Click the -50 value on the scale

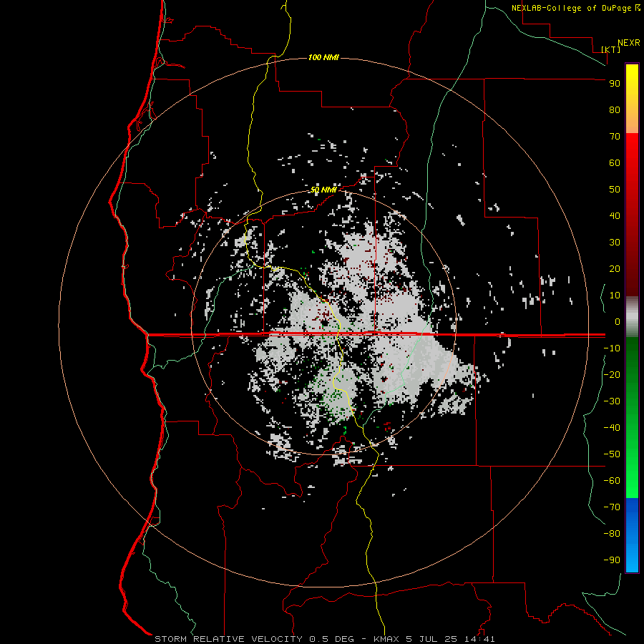pos(612,454)
